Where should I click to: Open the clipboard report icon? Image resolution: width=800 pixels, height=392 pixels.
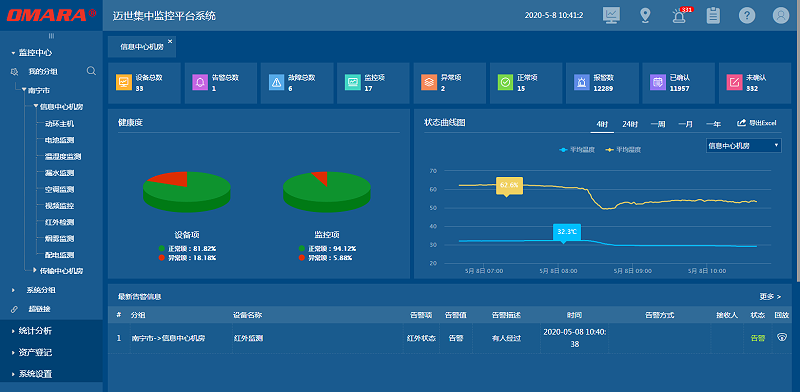713,15
